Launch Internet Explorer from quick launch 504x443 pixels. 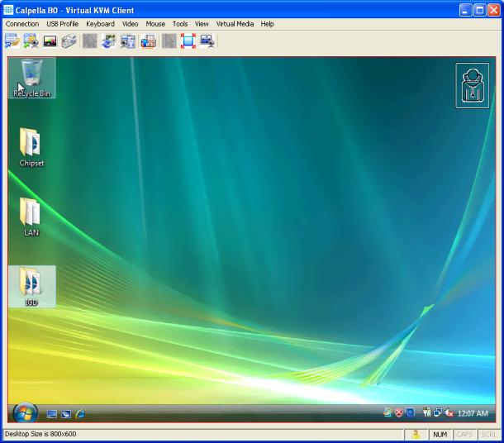pyautogui.click(x=80, y=414)
